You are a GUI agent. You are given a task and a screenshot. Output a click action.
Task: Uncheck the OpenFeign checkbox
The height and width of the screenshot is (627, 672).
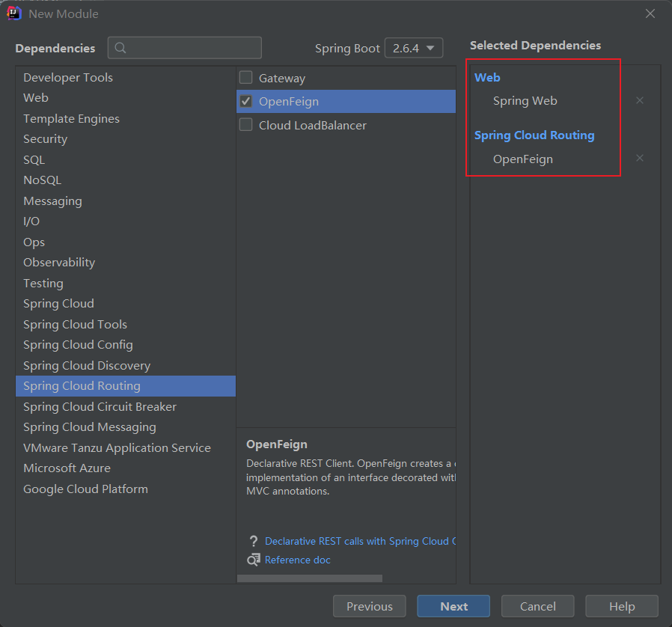pyautogui.click(x=246, y=102)
